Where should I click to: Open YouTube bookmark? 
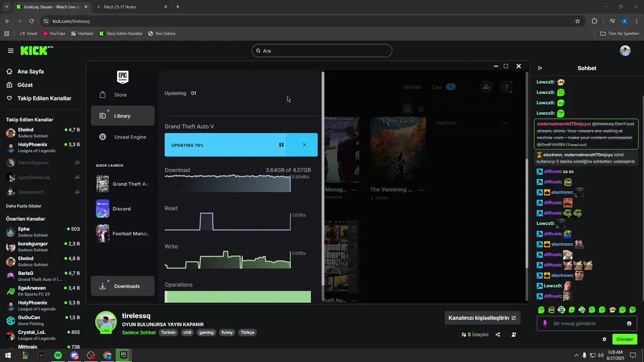click(x=54, y=34)
